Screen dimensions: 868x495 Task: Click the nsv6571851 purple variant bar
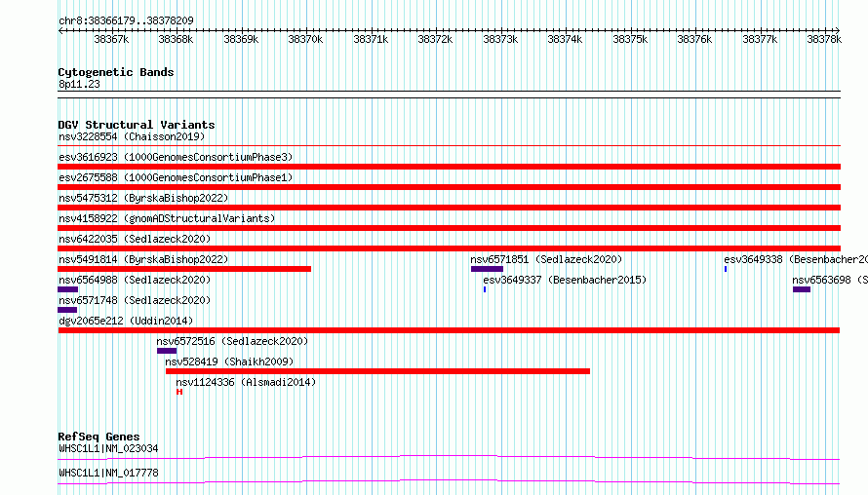487,269
